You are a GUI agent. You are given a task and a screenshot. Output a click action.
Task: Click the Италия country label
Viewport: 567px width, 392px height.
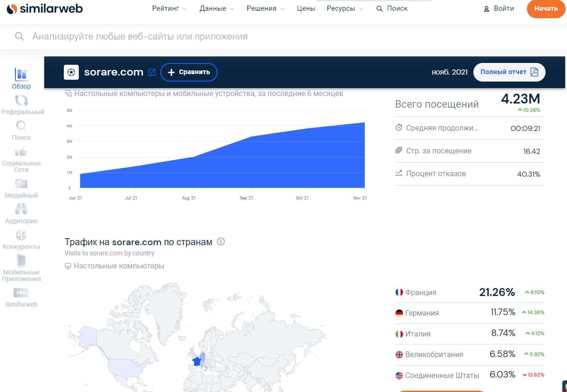click(x=418, y=334)
